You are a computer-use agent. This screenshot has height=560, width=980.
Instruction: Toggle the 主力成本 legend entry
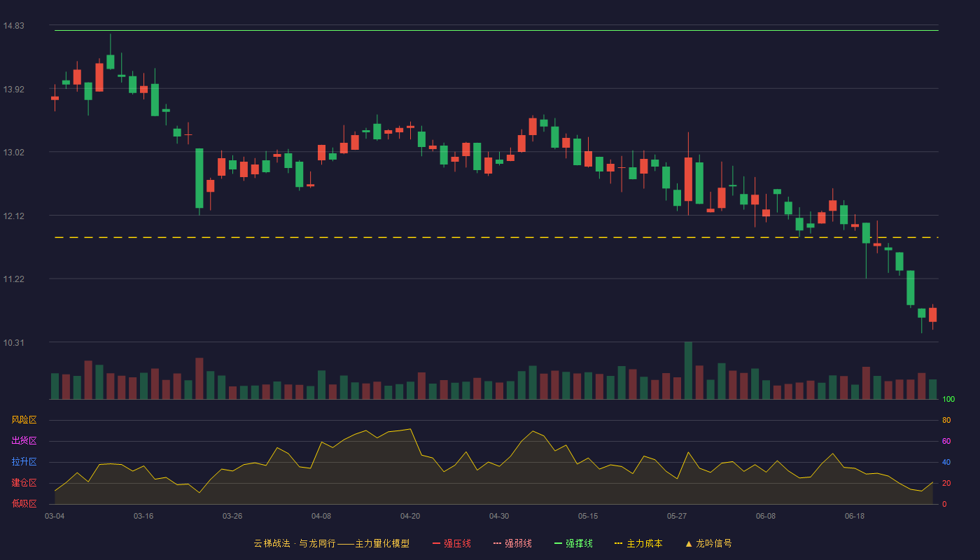coord(638,543)
